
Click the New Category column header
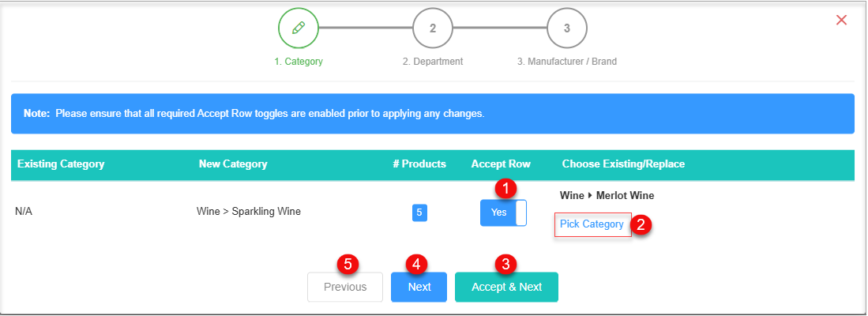(233, 164)
